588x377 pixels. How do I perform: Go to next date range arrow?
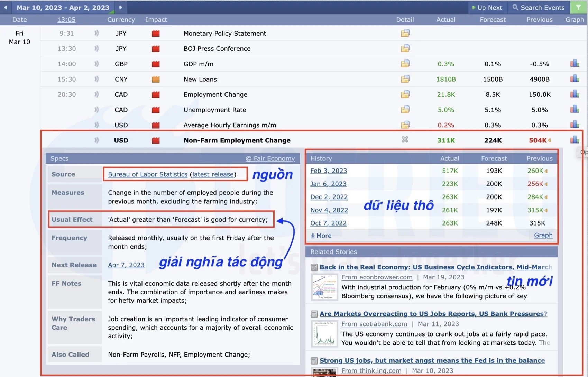pyautogui.click(x=121, y=7)
